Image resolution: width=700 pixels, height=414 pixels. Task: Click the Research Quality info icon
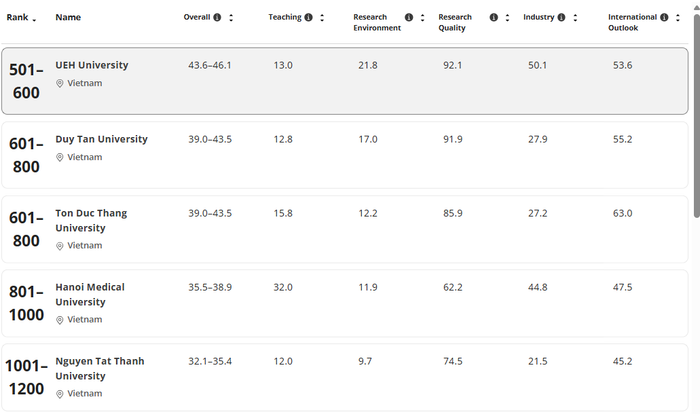[494, 18]
